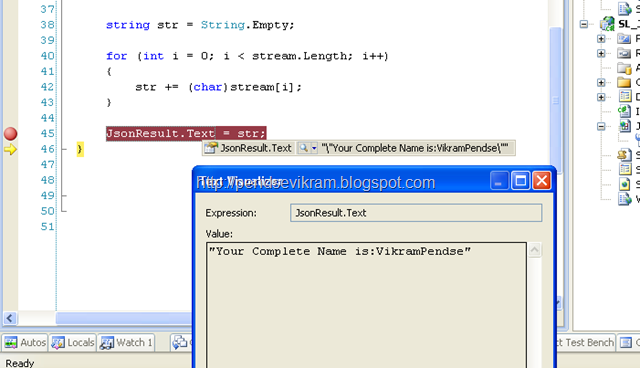The width and height of the screenshot is (640, 368).
Task: Expand the yellow folder node in Solution Explorer
Action: pos(601,82)
